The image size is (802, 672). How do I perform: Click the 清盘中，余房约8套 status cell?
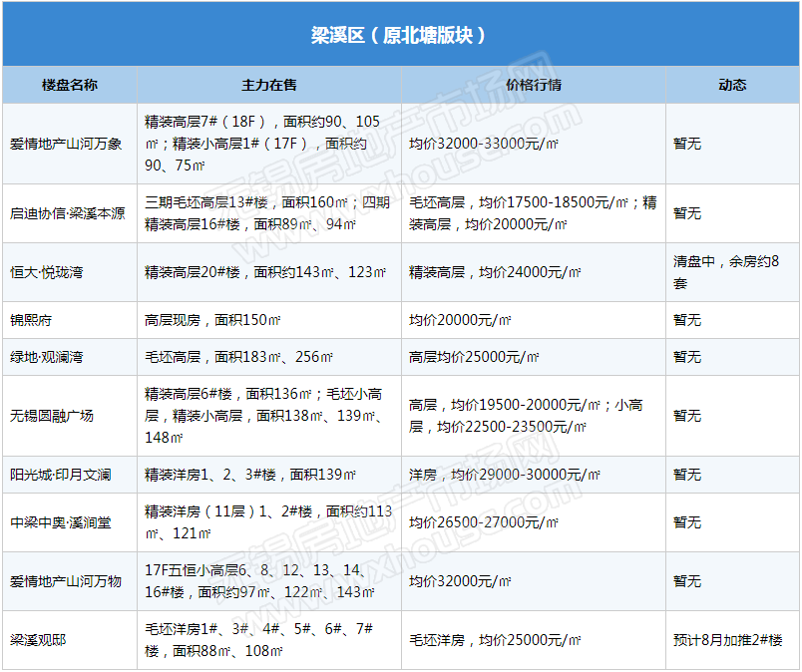pos(732,272)
